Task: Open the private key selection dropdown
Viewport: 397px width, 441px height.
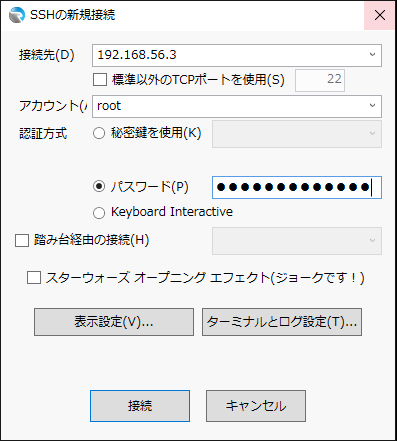Action: pos(297,134)
